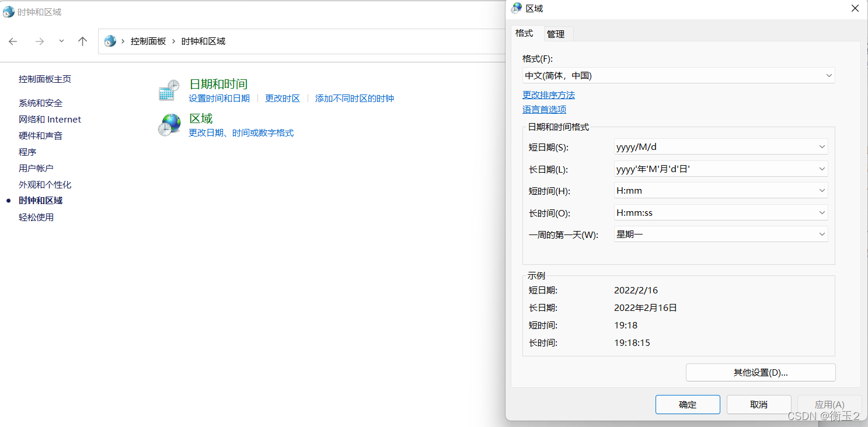
Task: Click the example short date 2022/2/16
Action: point(636,290)
